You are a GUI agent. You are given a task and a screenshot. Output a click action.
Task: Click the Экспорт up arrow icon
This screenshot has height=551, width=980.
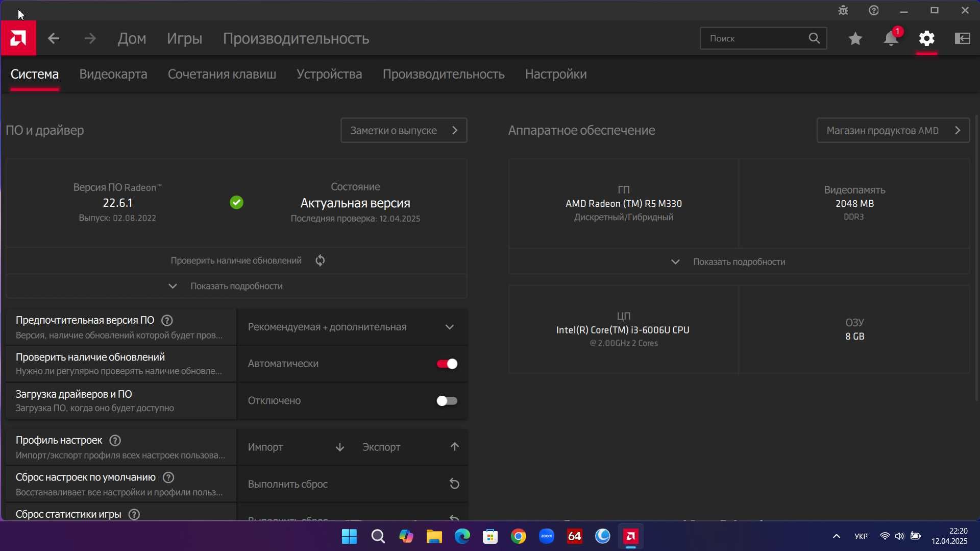pyautogui.click(x=454, y=447)
